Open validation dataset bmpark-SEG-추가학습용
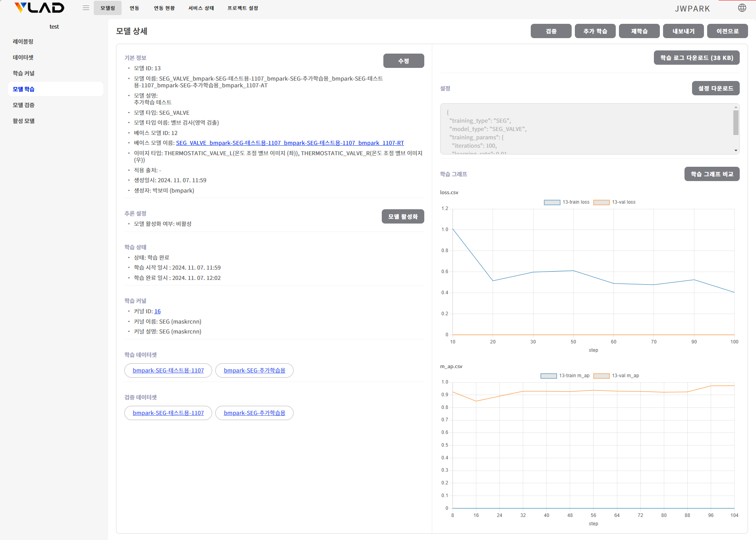 [254, 413]
